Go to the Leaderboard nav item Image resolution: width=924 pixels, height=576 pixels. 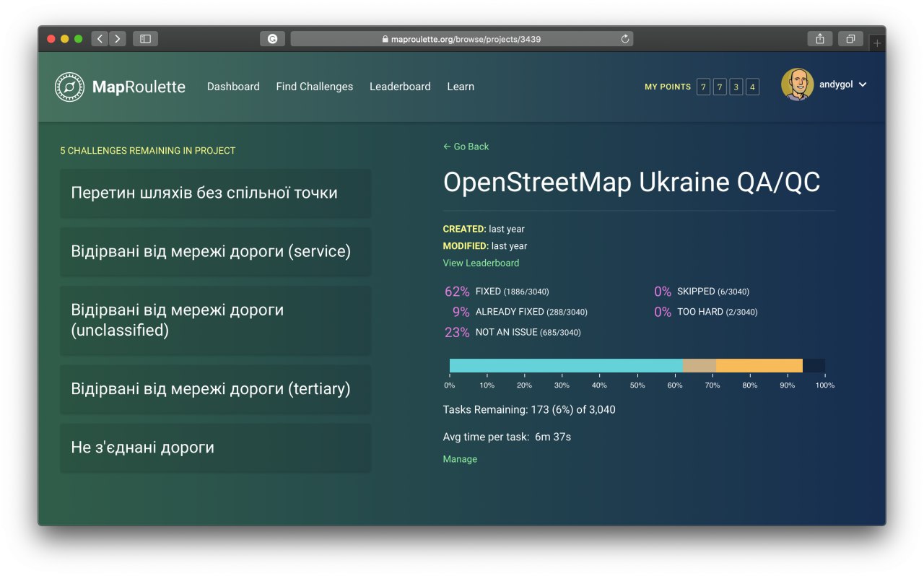[400, 87]
